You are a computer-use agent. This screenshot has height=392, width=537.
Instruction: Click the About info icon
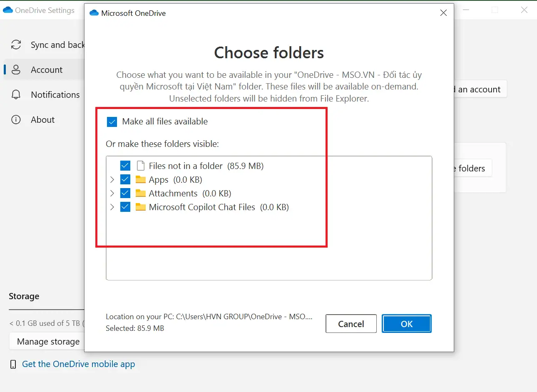16,119
